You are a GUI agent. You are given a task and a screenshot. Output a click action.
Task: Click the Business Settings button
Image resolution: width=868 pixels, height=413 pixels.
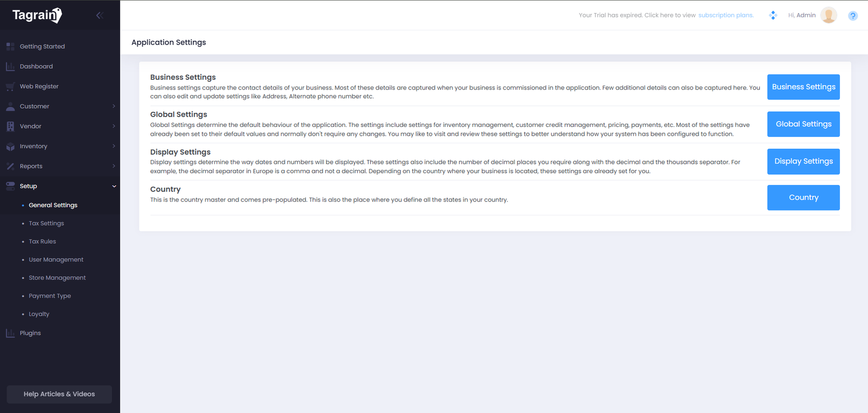[x=803, y=87]
